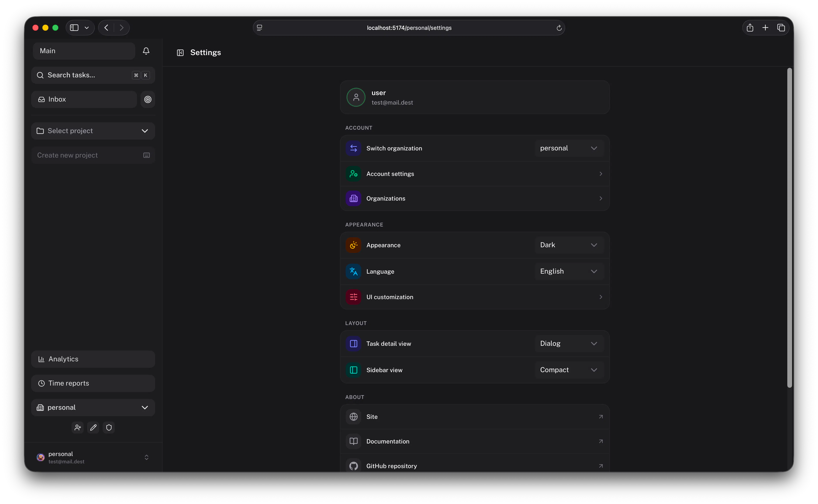Viewport: 818px width, 504px height.
Task: Open the Language English dropdown
Action: 569,271
